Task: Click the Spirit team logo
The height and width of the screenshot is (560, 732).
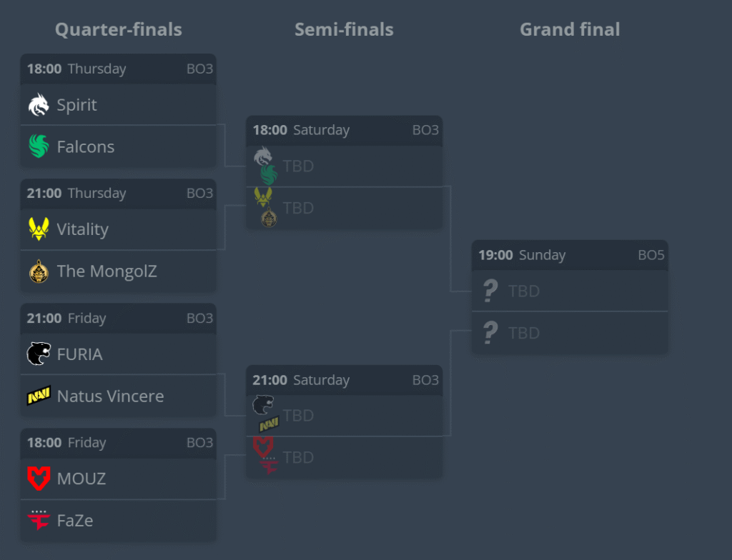Action: click(38, 105)
